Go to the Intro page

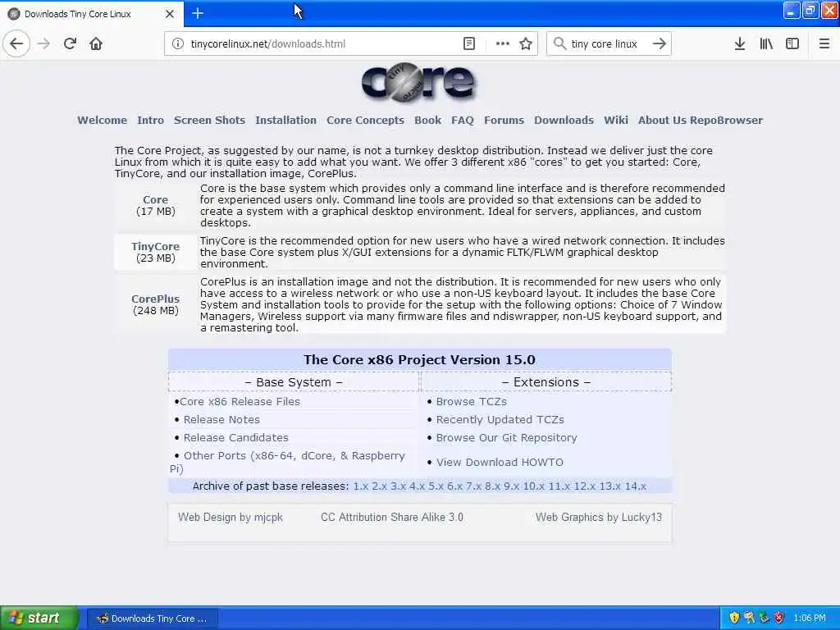click(151, 121)
